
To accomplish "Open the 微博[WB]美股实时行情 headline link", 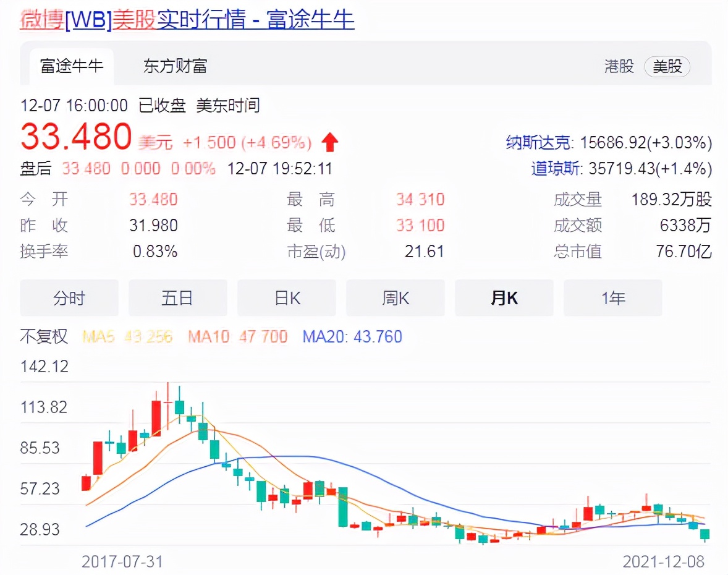I will [x=185, y=19].
